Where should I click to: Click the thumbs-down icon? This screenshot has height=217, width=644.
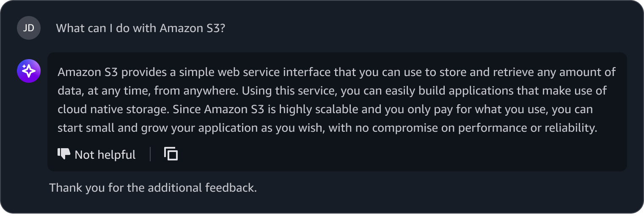[63, 154]
